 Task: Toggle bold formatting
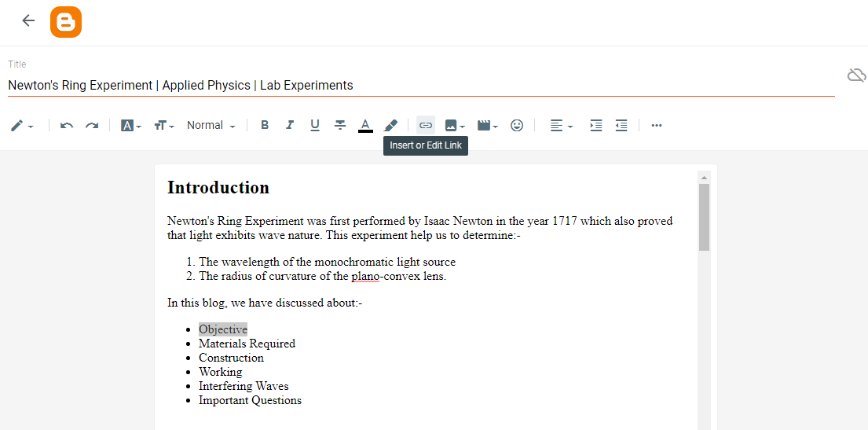tap(265, 125)
